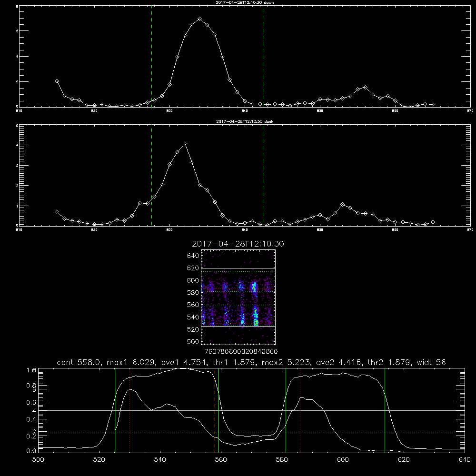Click the orange dashed centre line near 558
The width and height of the screenshot is (476, 476).
pyautogui.click(x=215, y=411)
